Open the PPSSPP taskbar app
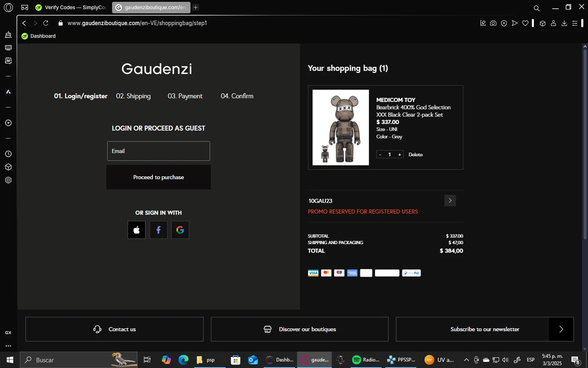The width and height of the screenshot is (588, 368). (401, 360)
